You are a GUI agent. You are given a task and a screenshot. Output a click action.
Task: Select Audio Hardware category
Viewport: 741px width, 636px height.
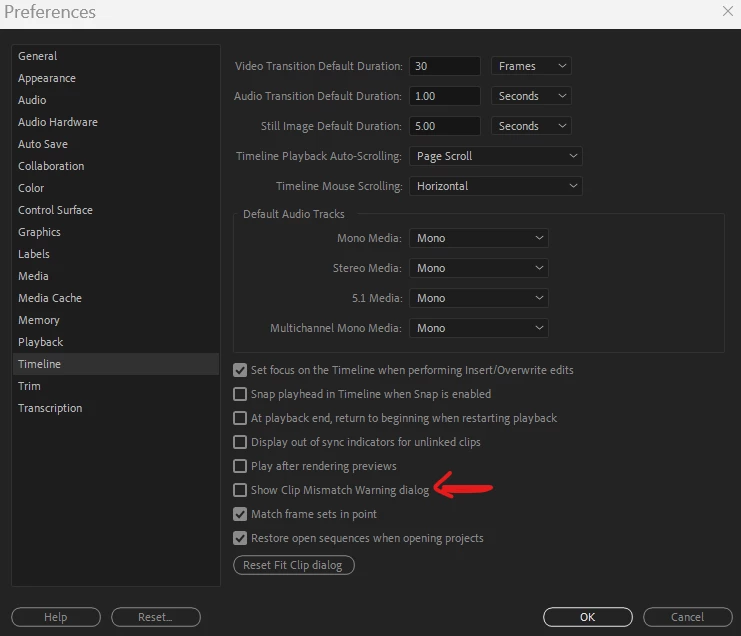(116, 122)
